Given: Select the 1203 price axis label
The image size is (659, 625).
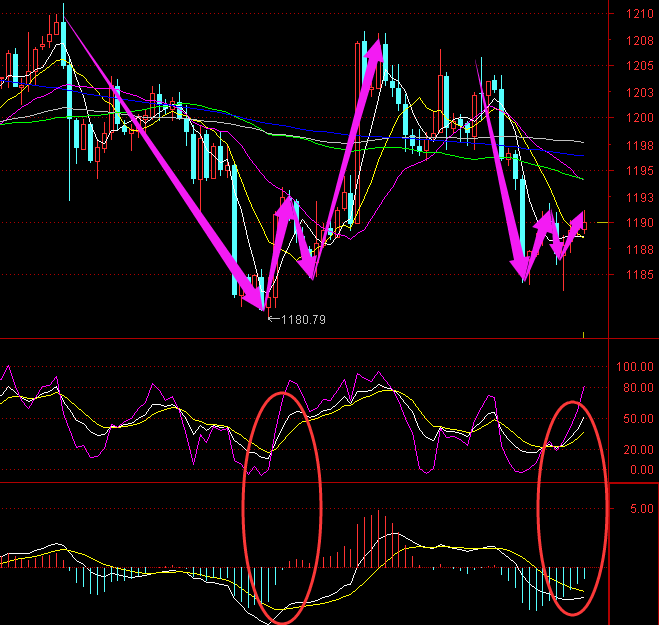Looking at the screenshot, I should pos(640,92).
